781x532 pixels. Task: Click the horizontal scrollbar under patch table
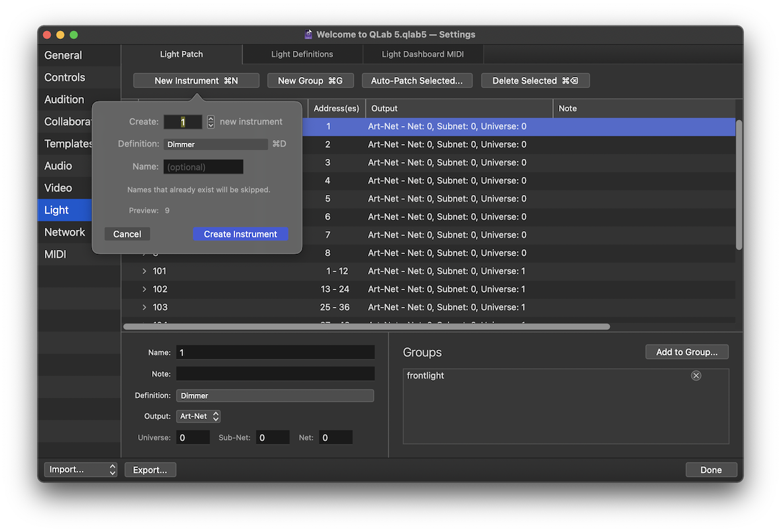pos(367,327)
